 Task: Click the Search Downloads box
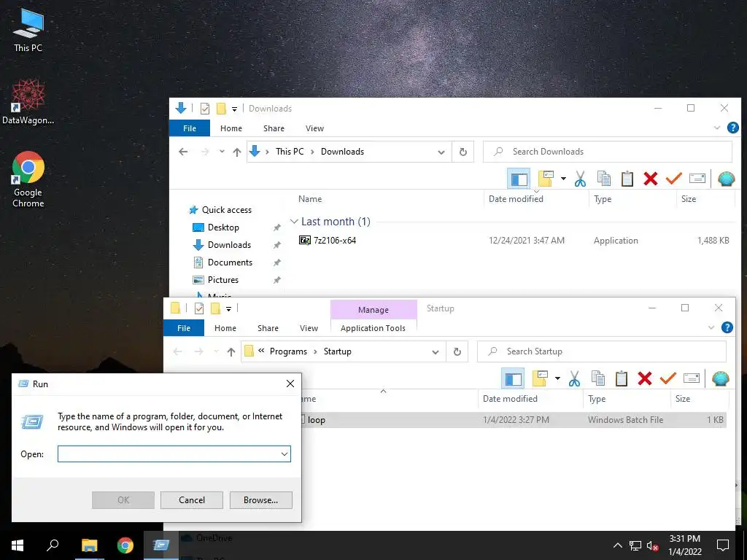608,152
